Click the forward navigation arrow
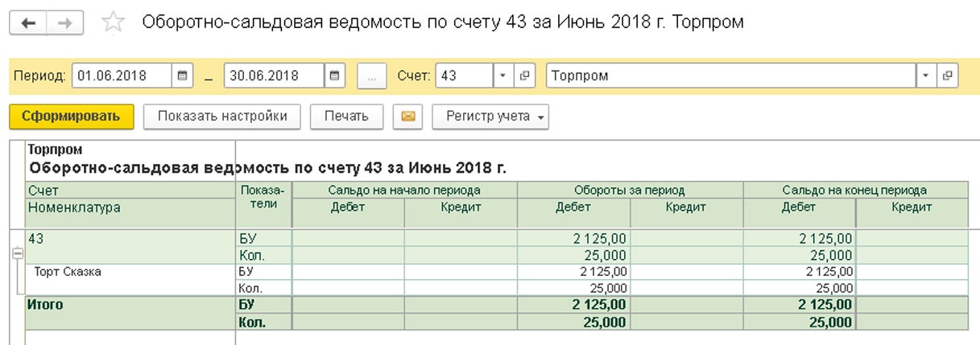The width and height of the screenshot is (980, 345). coord(65,23)
